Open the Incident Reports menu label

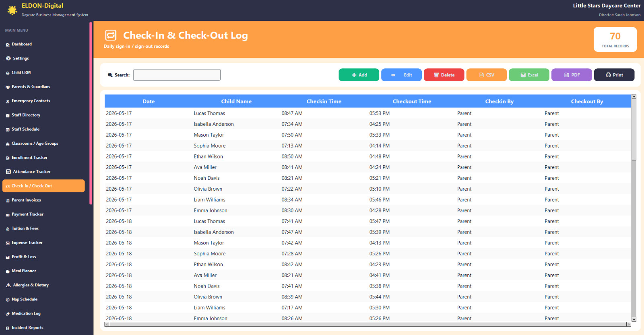coord(27,327)
